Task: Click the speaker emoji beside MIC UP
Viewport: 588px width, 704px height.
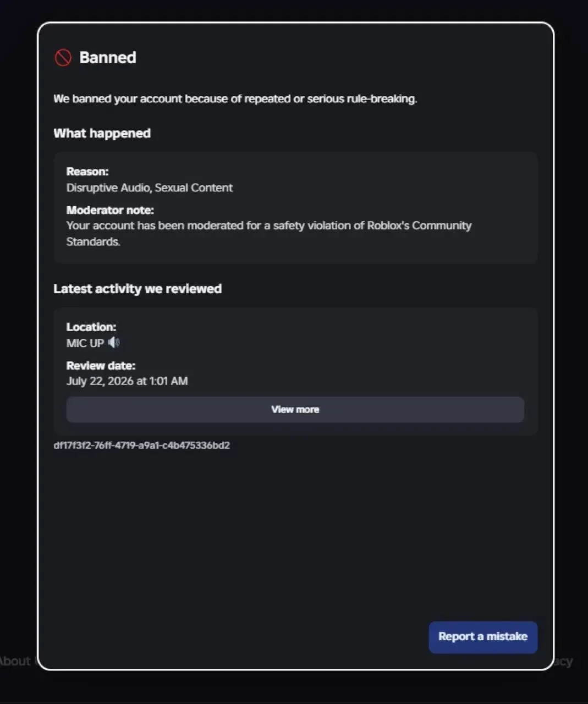Action: tap(114, 343)
